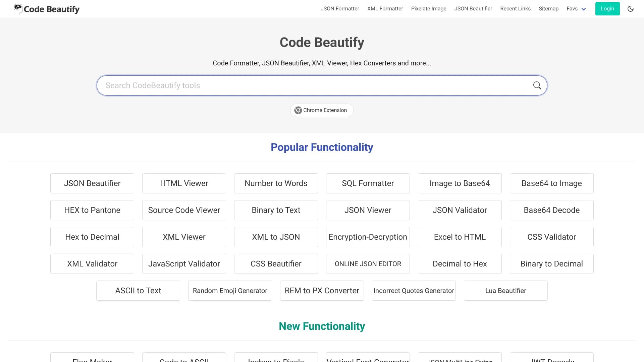The image size is (644, 362).
Task: Open Base64 Decode tool
Action: (x=552, y=210)
